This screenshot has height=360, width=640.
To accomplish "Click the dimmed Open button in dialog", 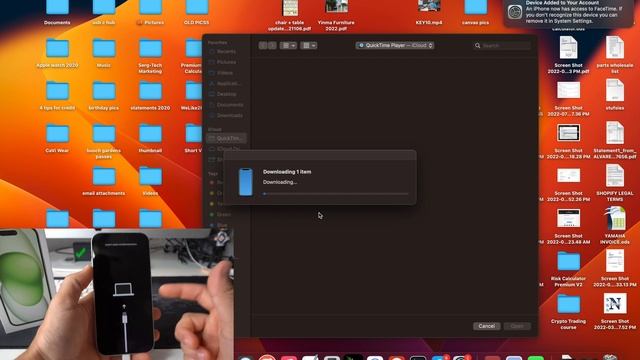I will (517, 326).
